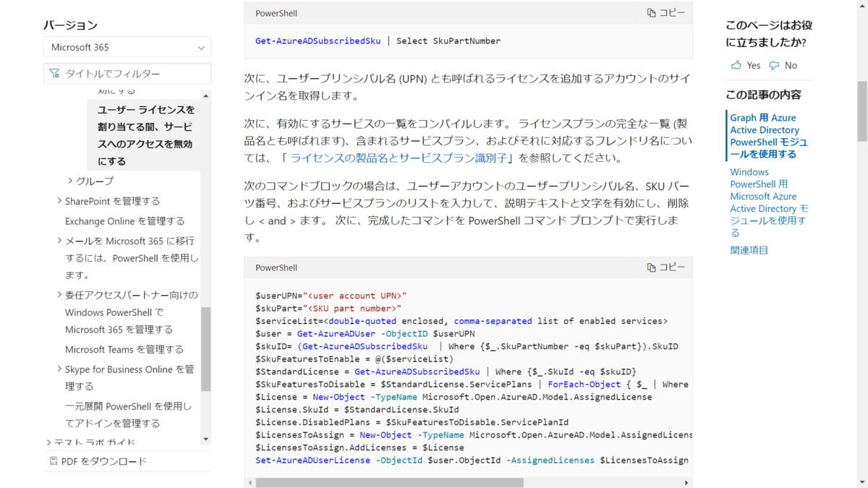Click the sidebar vertical scrollbar thumb
This screenshot has height=488, width=868.
pos(206,348)
